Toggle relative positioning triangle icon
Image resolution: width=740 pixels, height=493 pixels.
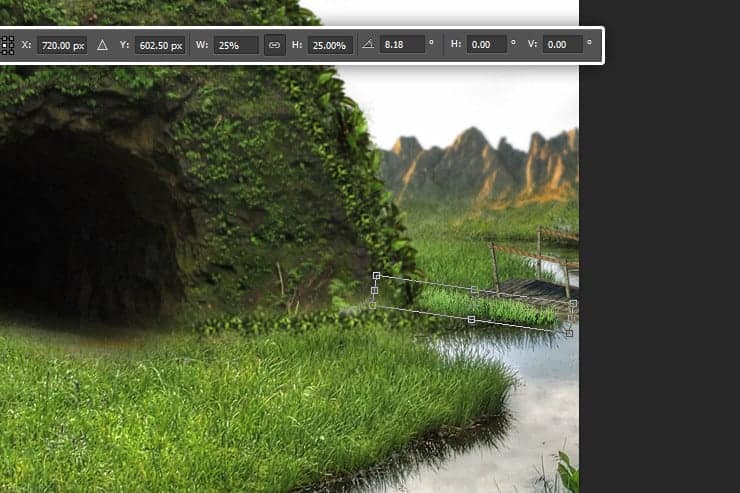(102, 45)
